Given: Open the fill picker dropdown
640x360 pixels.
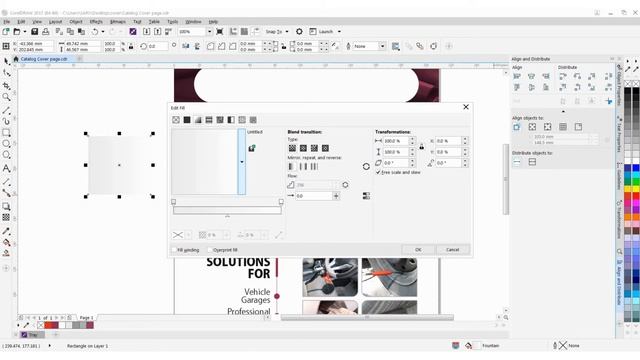Looking at the screenshot, I should (242, 162).
